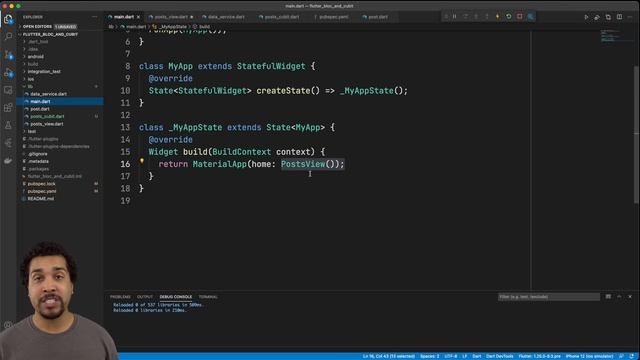This screenshot has height=360, width=640.
Task: Open the Extensions view
Action: click(x=8, y=108)
